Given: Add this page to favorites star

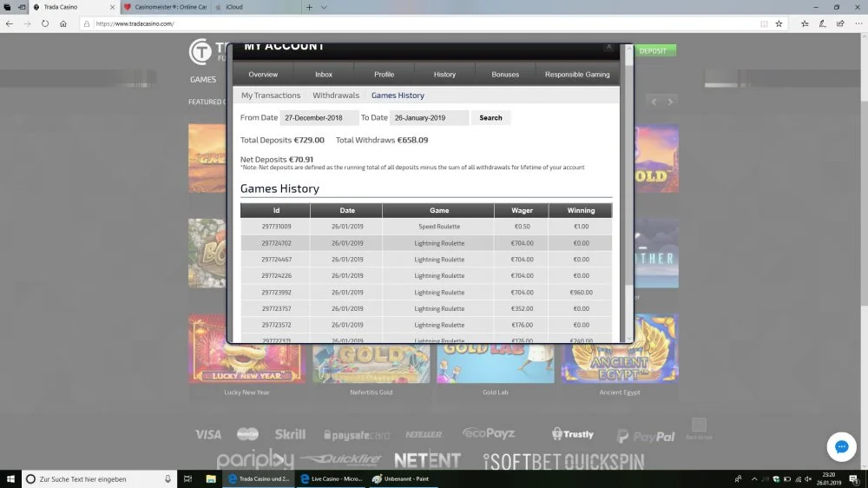Looking at the screenshot, I should point(779,23).
